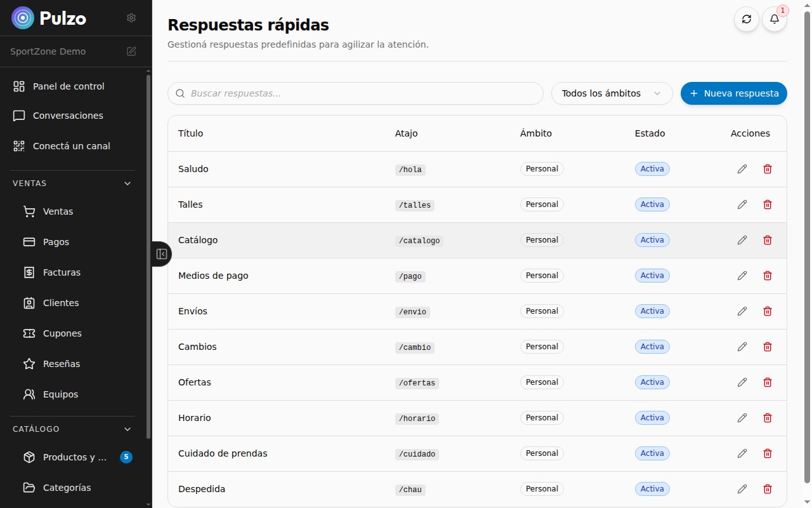The width and height of the screenshot is (812, 508).
Task: Select Pagos from the sidebar
Action: (x=56, y=241)
